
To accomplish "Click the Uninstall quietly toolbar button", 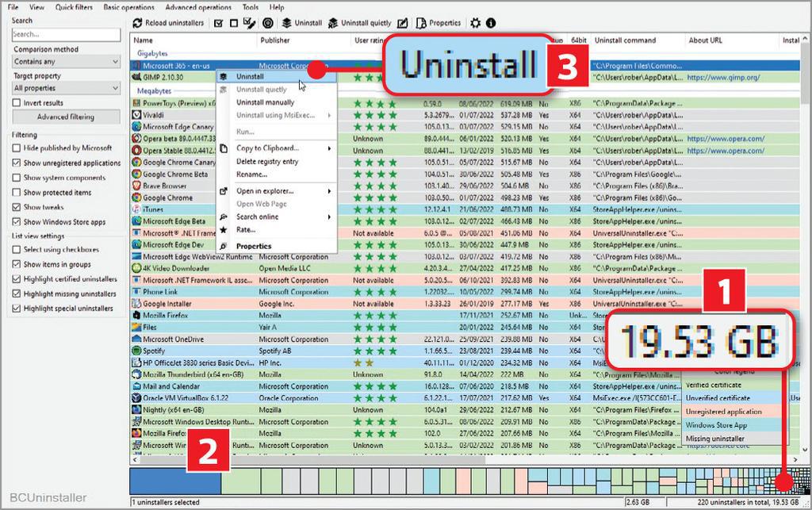I will pyautogui.click(x=360, y=23).
